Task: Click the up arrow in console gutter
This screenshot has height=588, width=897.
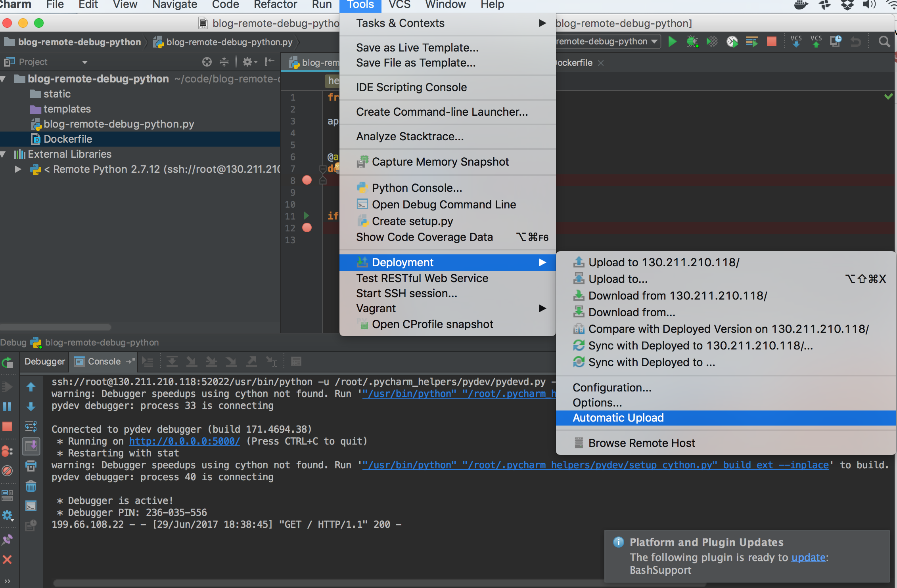Action: (x=31, y=387)
